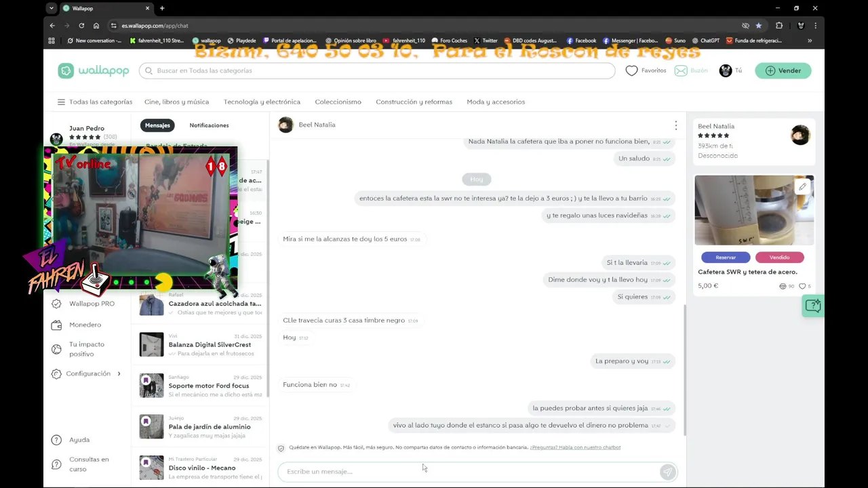The width and height of the screenshot is (868, 488).
Task: Open the Foro Coches bookmark
Action: 450,41
